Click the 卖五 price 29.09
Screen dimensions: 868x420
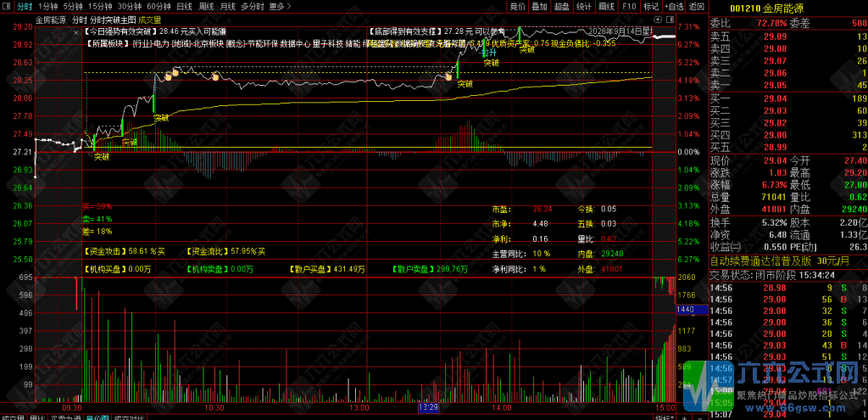coord(775,36)
